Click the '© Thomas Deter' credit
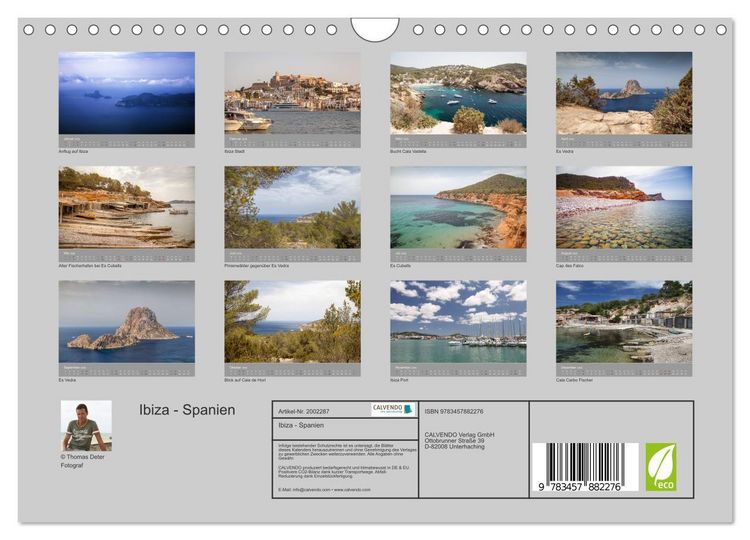The height and width of the screenshot is (540, 750). (82, 457)
